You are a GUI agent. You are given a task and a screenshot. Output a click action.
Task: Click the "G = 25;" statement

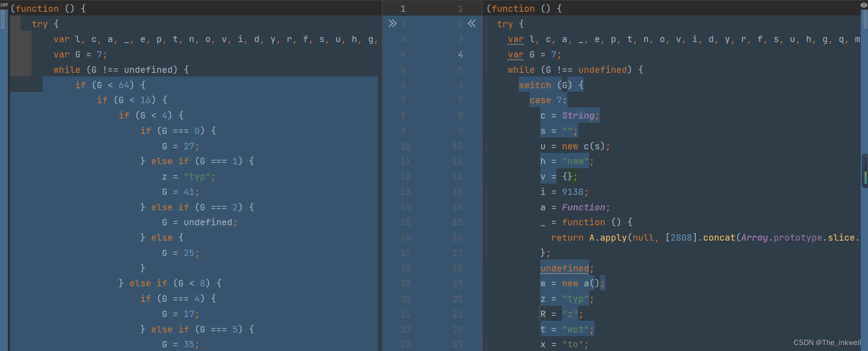coord(180,253)
